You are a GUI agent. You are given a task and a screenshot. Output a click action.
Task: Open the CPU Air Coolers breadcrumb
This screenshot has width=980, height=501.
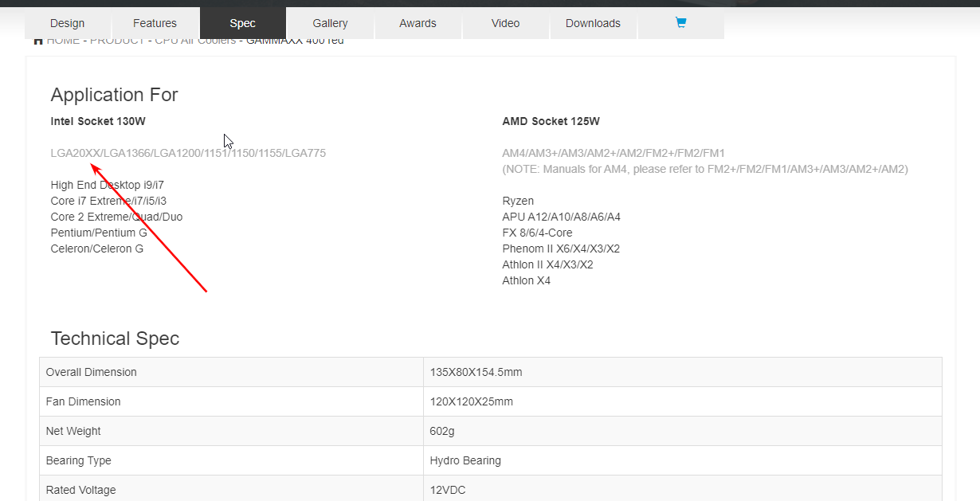pos(195,41)
